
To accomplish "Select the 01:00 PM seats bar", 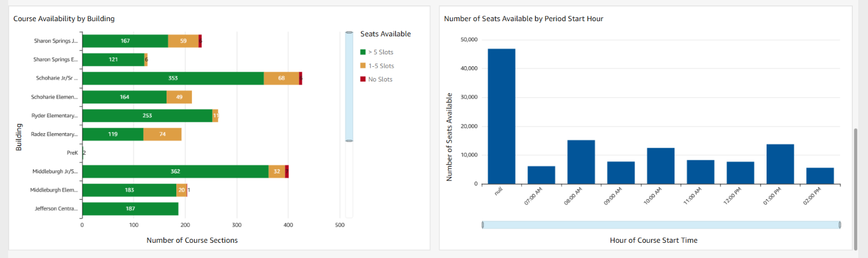I will [780, 164].
